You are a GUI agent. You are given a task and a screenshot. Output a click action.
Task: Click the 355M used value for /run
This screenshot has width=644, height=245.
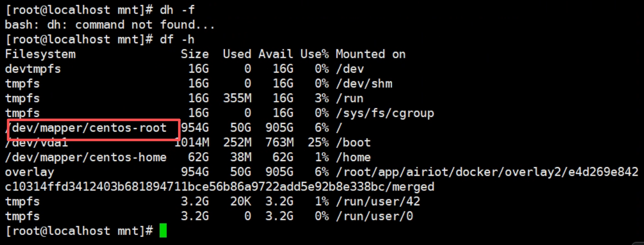click(x=237, y=98)
